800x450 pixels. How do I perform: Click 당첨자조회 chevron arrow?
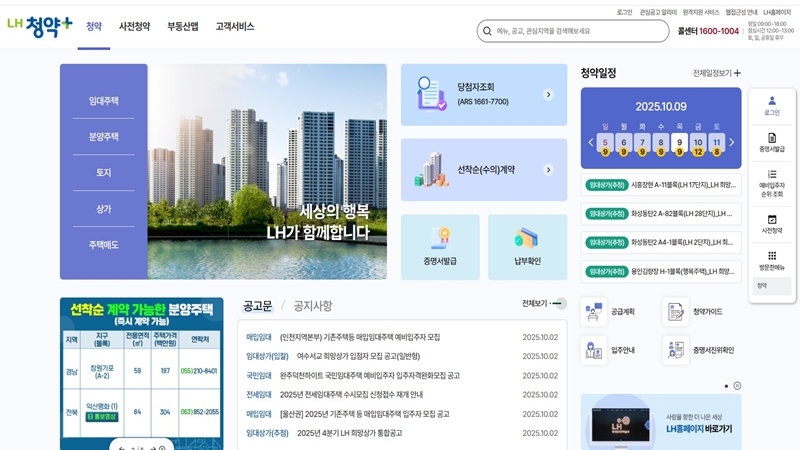click(x=548, y=94)
